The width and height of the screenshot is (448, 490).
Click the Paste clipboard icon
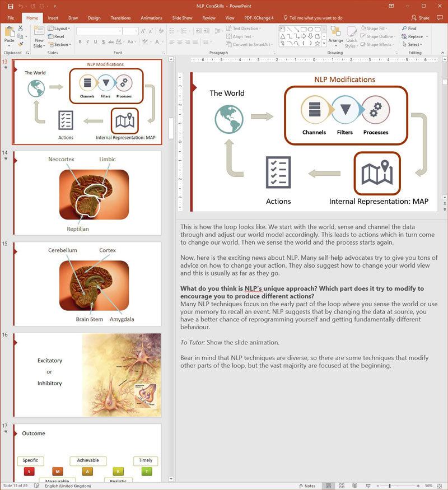[x=10, y=32]
